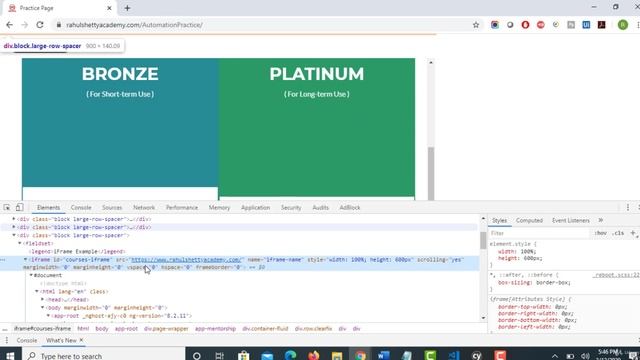Add a new style rule with plus

click(x=633, y=233)
